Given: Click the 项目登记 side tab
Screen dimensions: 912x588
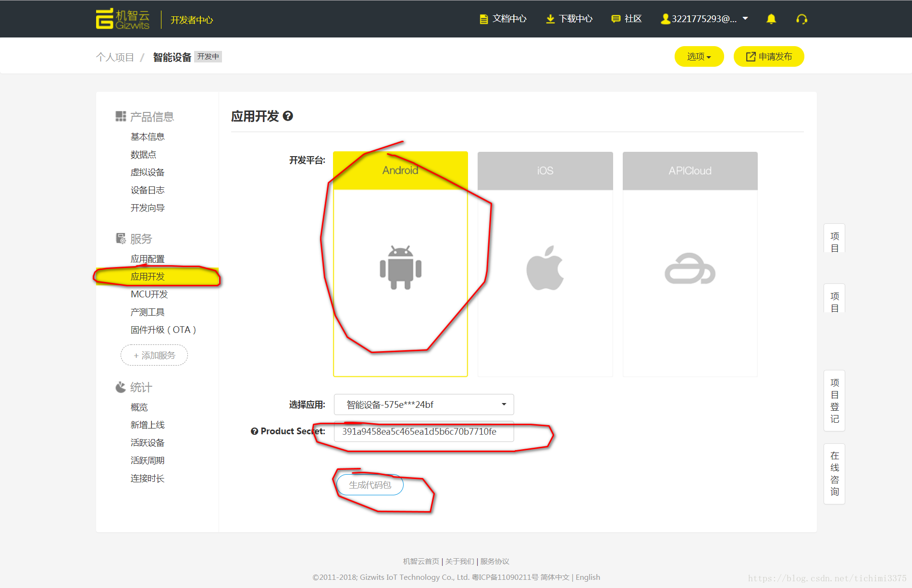Looking at the screenshot, I should coord(835,401).
